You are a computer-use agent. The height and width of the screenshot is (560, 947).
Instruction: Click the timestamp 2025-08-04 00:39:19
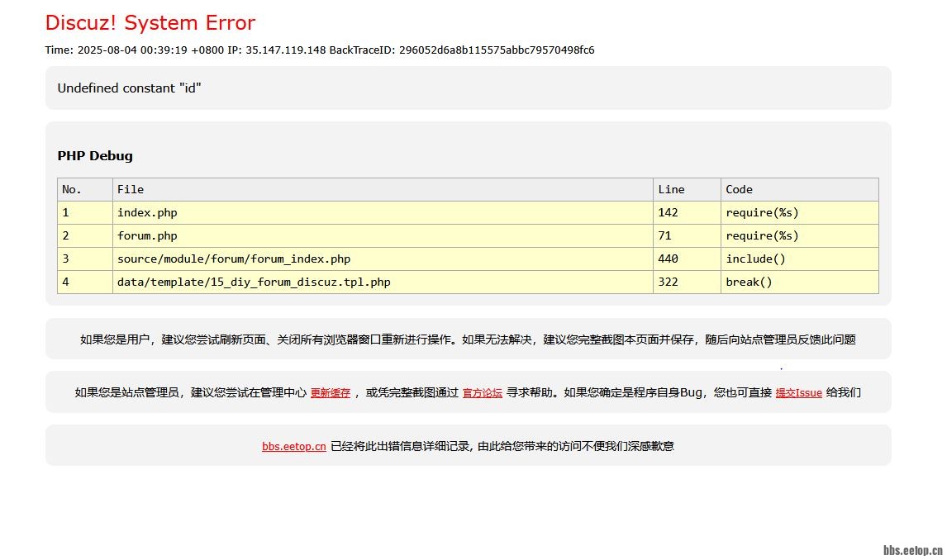click(132, 50)
